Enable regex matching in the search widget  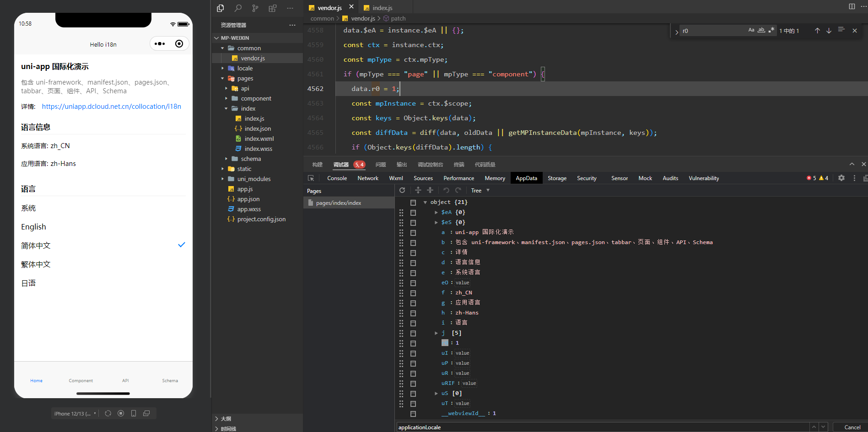coord(772,30)
